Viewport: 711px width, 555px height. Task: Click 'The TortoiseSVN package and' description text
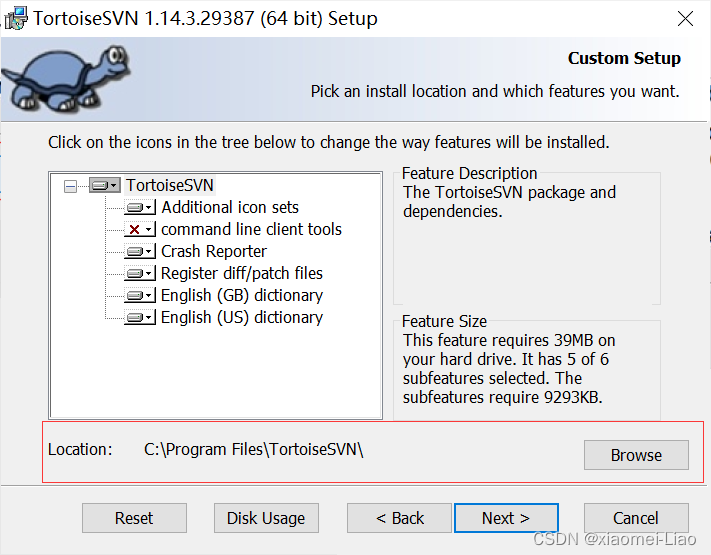click(509, 192)
